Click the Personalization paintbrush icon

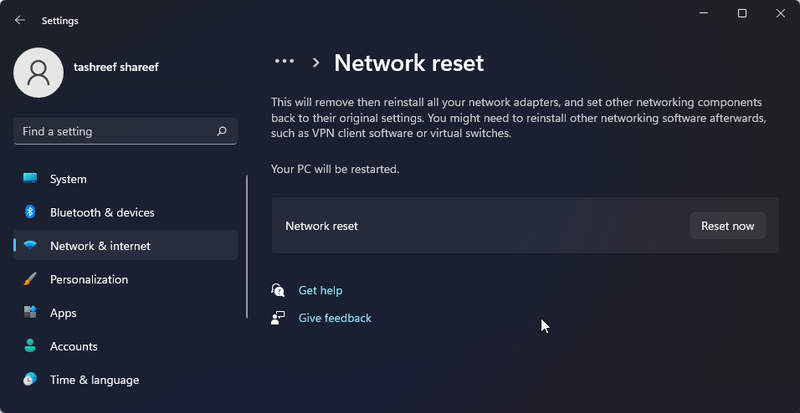pos(30,279)
